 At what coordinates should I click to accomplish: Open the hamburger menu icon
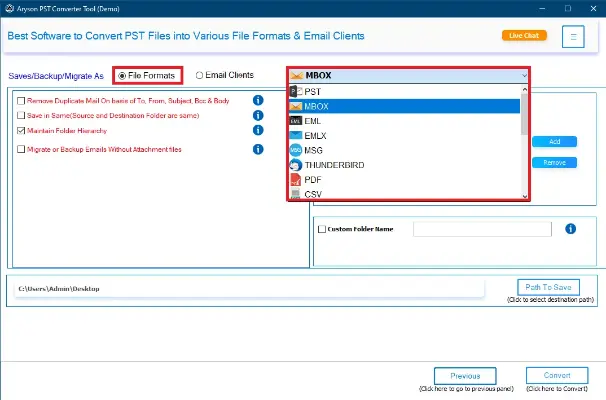(x=573, y=37)
